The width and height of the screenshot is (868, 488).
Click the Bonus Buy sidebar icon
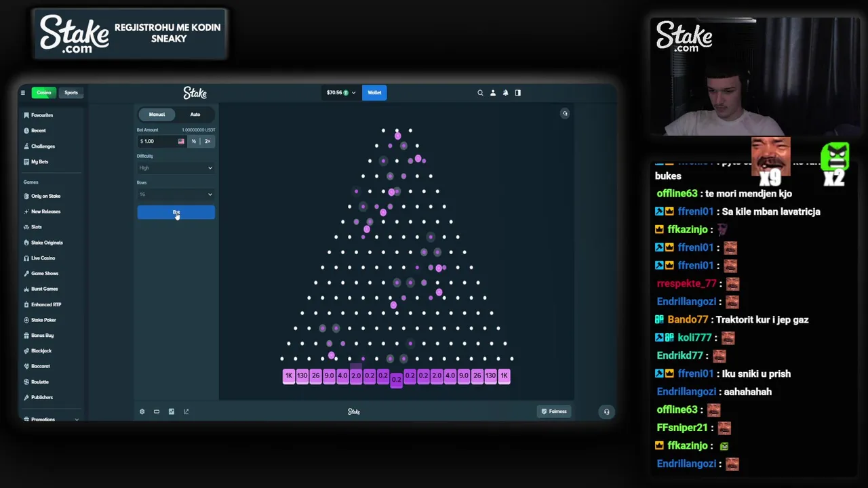(x=26, y=335)
